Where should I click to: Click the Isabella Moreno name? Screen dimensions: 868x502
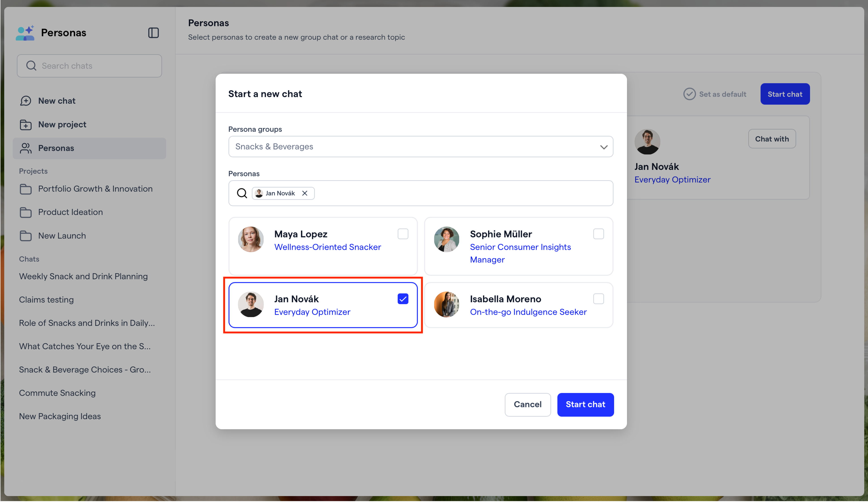505,299
